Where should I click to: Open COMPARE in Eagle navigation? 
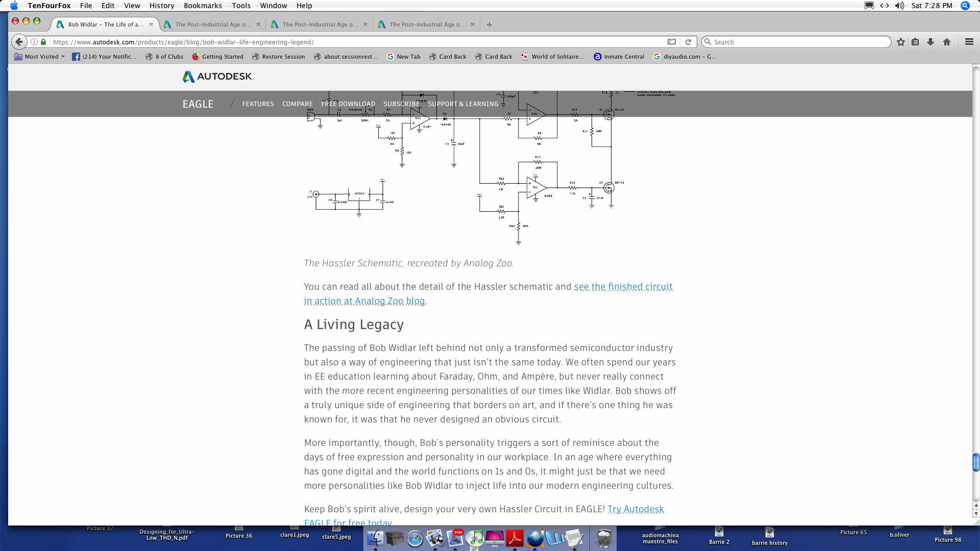click(298, 104)
